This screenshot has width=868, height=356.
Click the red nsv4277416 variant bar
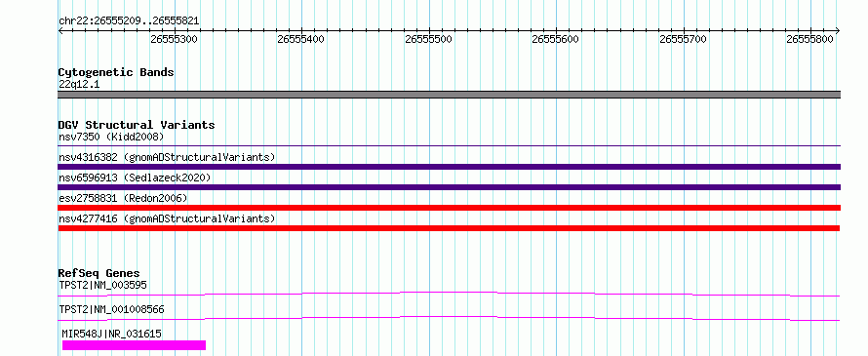(x=449, y=228)
